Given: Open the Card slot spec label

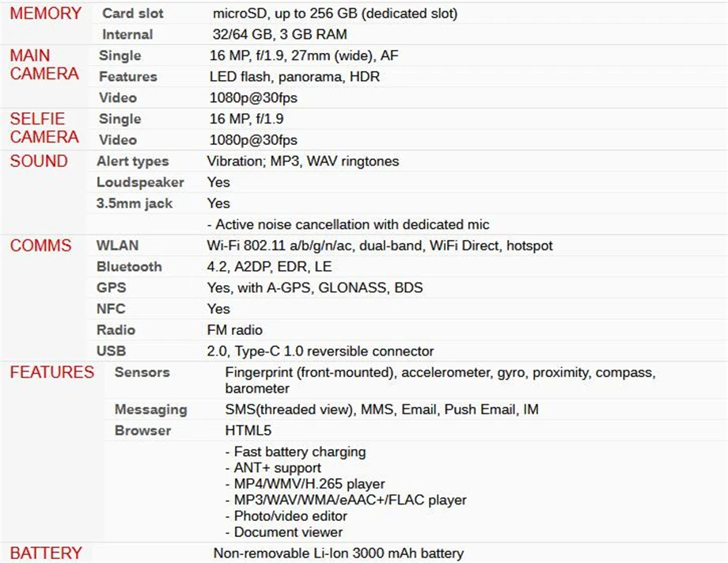Looking at the screenshot, I should [x=133, y=13].
